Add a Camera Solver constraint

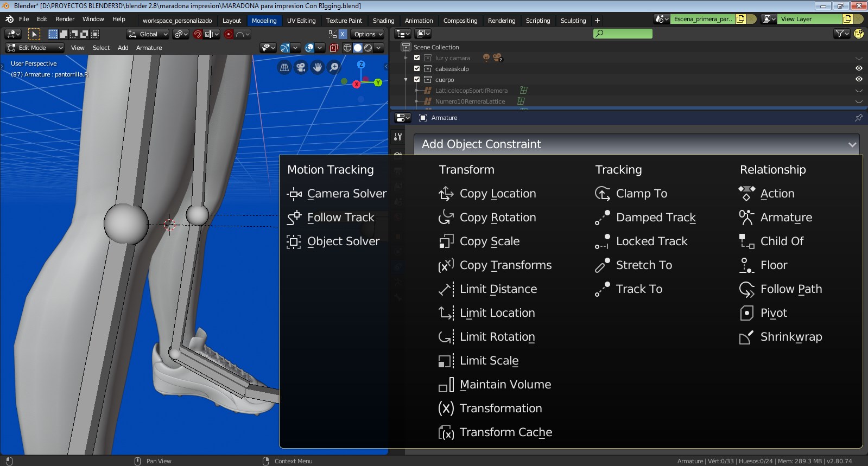(337, 194)
